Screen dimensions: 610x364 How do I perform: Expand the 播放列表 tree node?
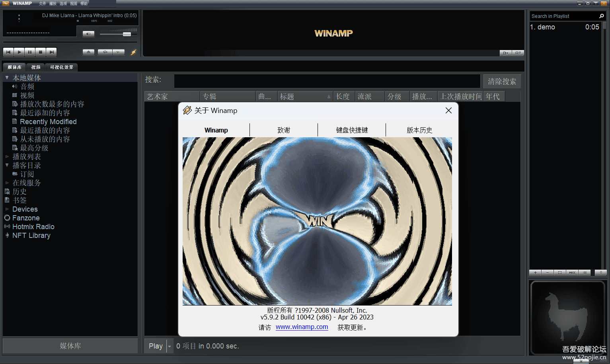tap(7, 156)
